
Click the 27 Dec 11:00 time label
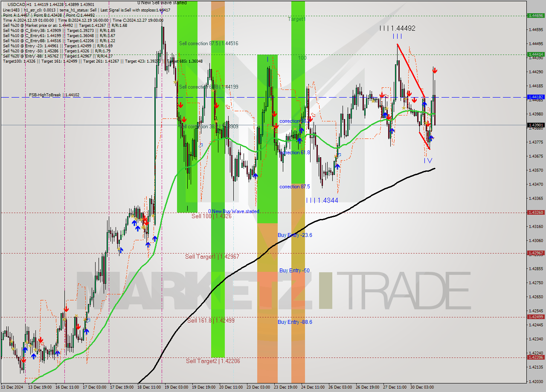(x=395, y=387)
